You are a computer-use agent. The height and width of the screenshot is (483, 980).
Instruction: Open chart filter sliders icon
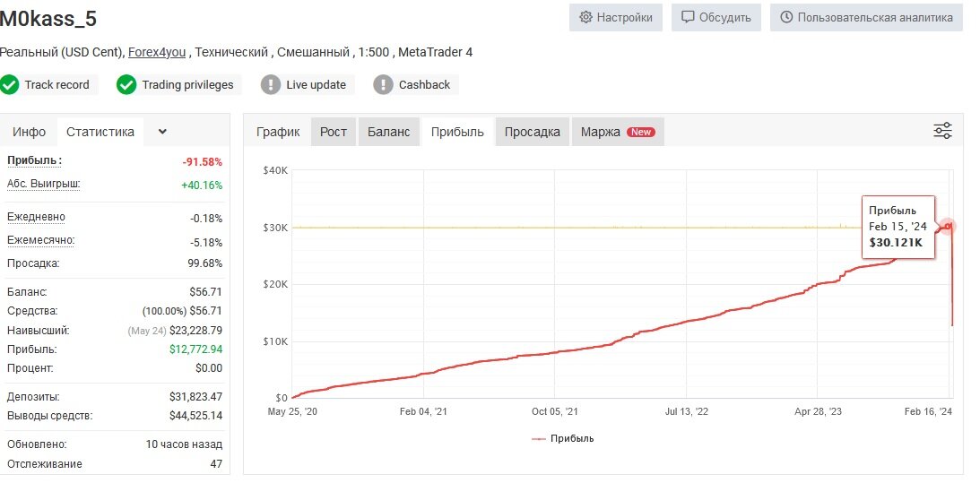pos(942,131)
